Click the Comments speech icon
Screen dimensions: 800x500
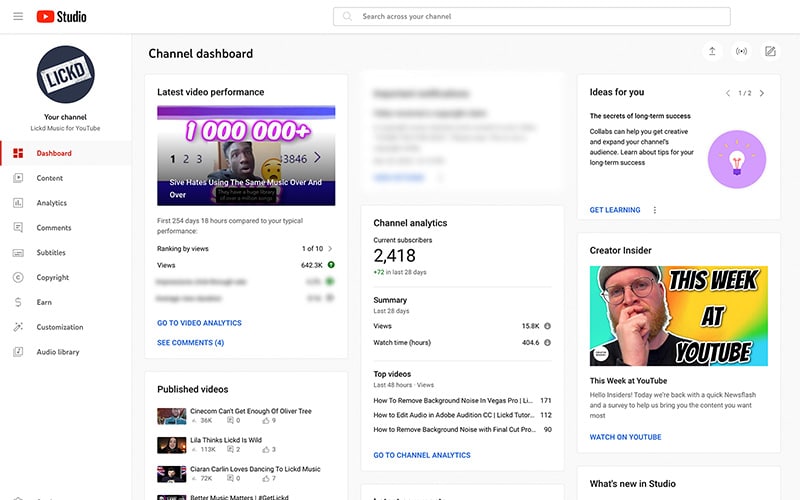click(x=18, y=228)
